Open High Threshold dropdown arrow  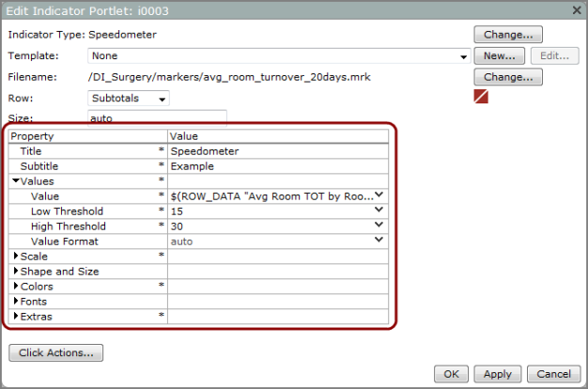pos(379,226)
